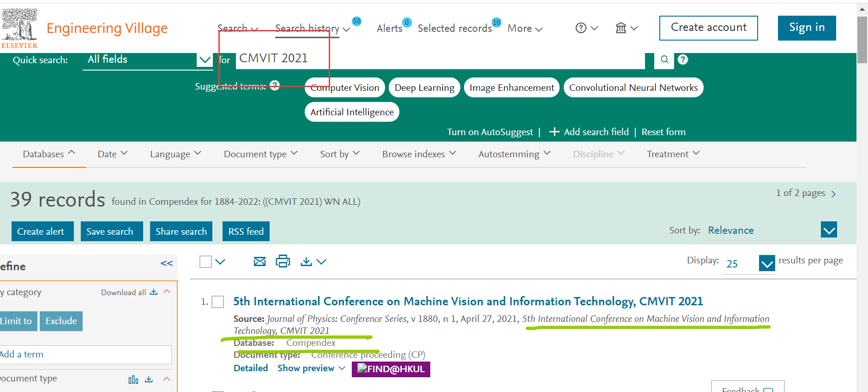Image resolution: width=868 pixels, height=392 pixels.
Task: Collapse the category facet chevron
Action: click(x=167, y=291)
